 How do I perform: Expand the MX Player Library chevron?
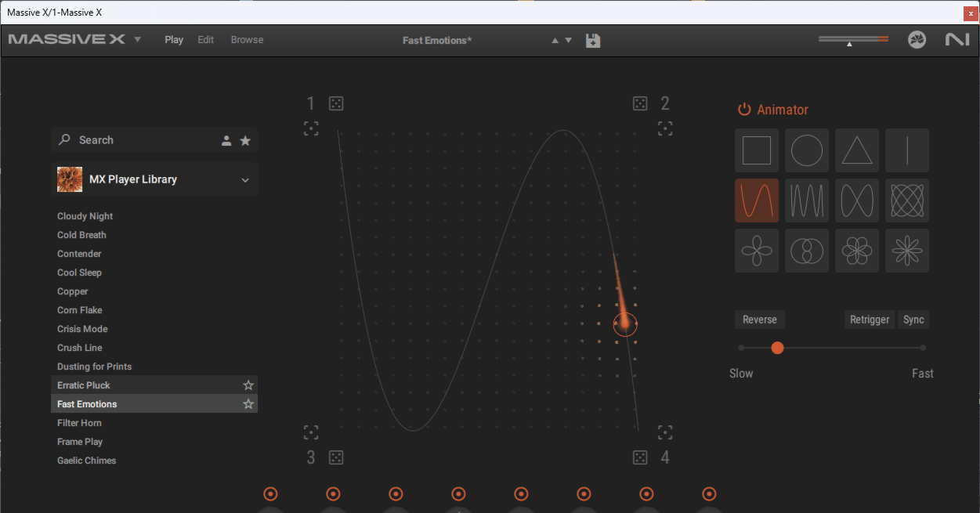245,180
